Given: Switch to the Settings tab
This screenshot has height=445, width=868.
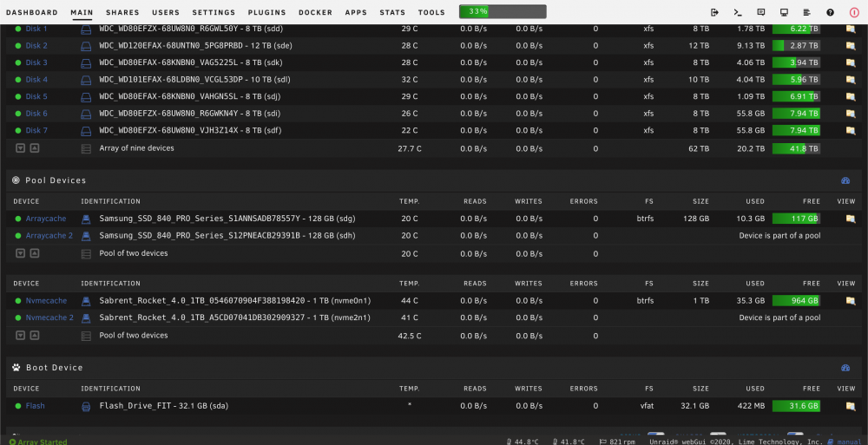Looking at the screenshot, I should (214, 12).
